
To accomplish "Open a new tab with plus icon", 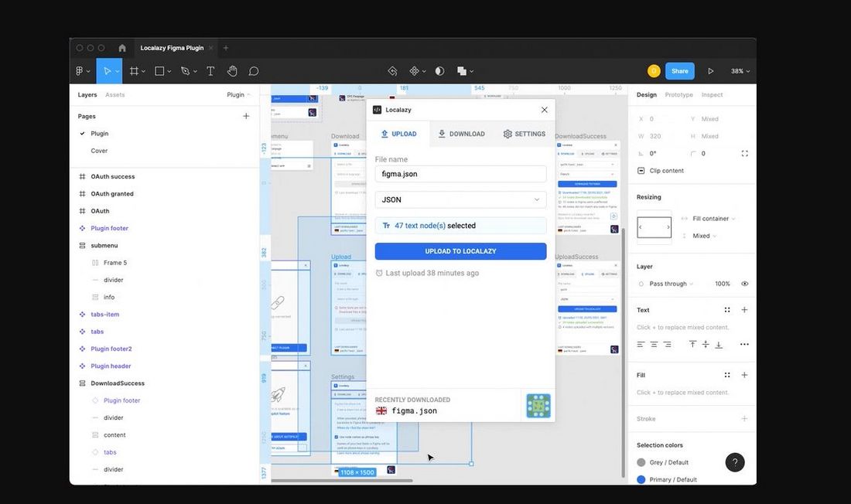I will 226,48.
